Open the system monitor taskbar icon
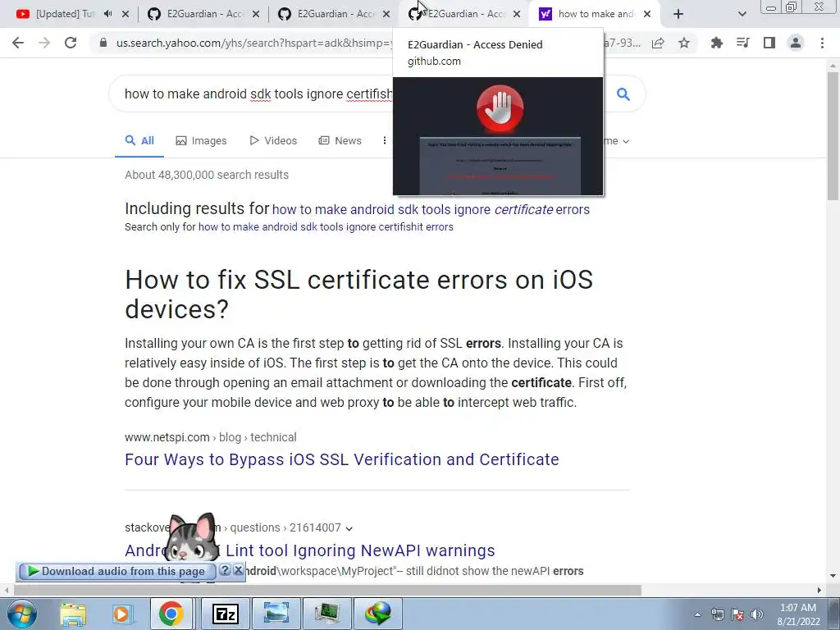Screen dimensions: 840x630 (326, 614)
